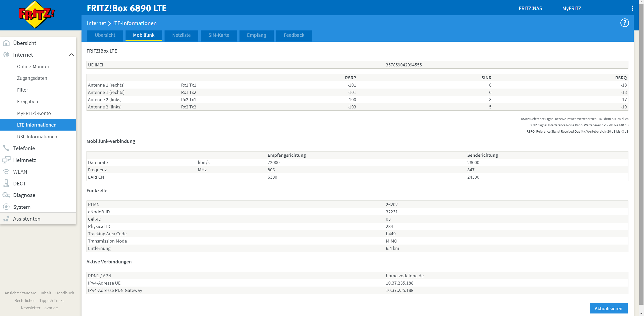Image resolution: width=644 pixels, height=316 pixels.
Task: Click the Assistenten icon
Action: click(6, 219)
